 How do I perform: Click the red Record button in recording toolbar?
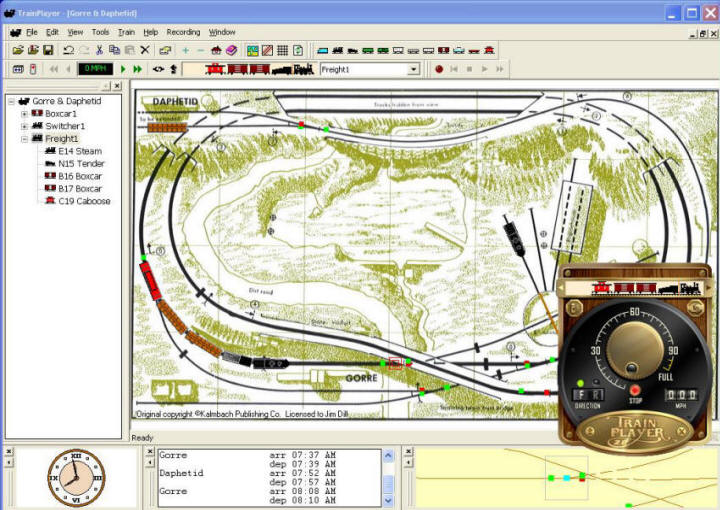pos(438,69)
